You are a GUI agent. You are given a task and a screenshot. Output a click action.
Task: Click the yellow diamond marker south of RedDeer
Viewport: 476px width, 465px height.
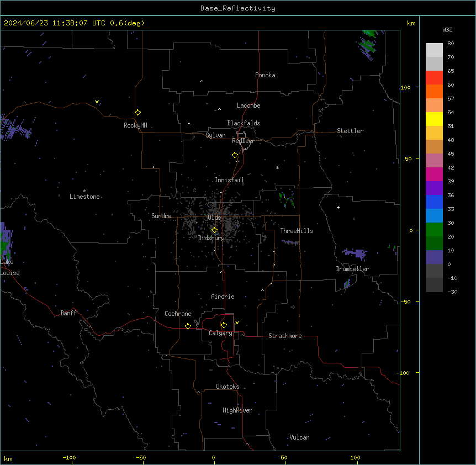[x=235, y=155]
